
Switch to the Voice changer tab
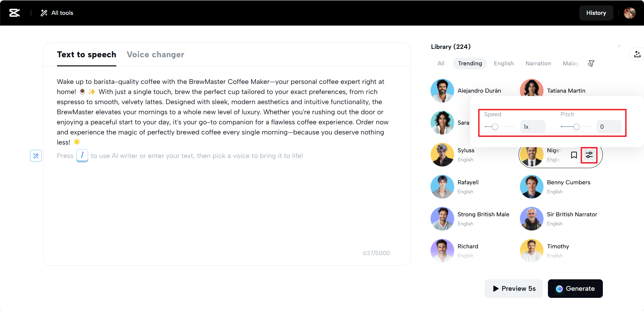click(x=155, y=55)
